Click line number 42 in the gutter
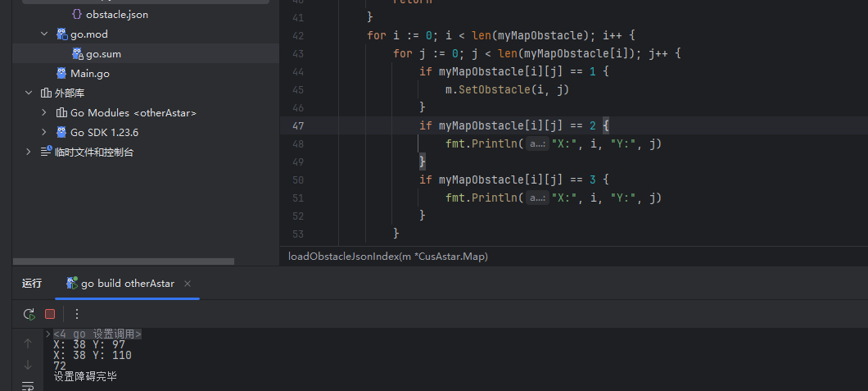Viewport: 868px width, 391px height. (298, 35)
